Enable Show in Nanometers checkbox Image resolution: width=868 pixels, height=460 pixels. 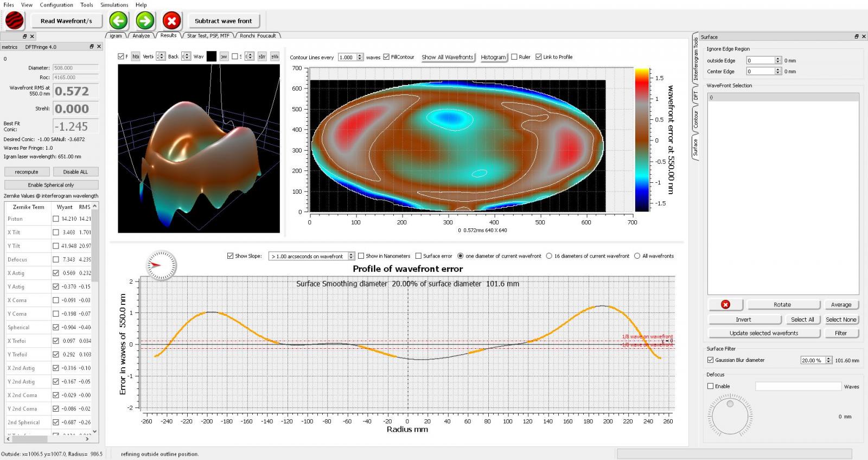pos(361,256)
